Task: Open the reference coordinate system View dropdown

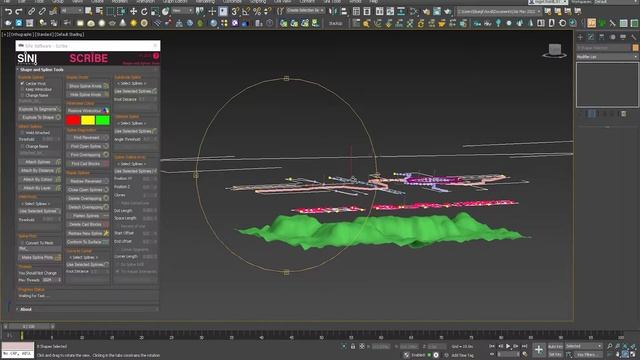Action: pos(182,11)
